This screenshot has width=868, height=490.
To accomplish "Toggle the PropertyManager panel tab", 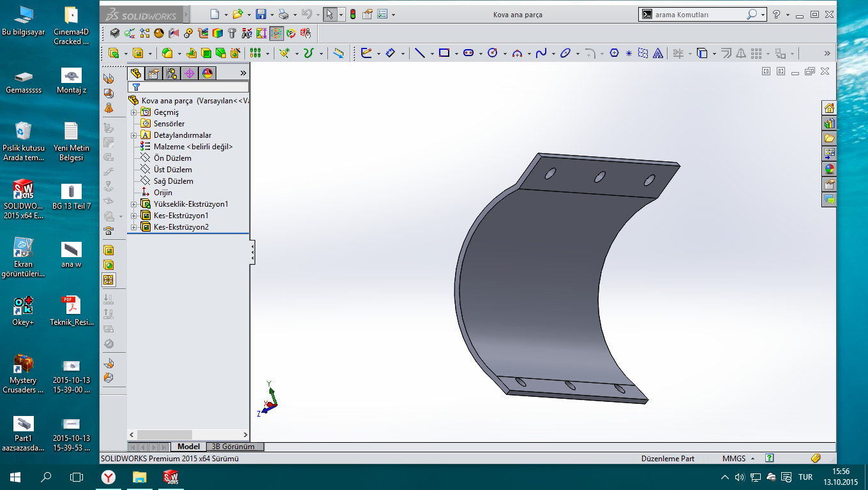I will coord(154,73).
